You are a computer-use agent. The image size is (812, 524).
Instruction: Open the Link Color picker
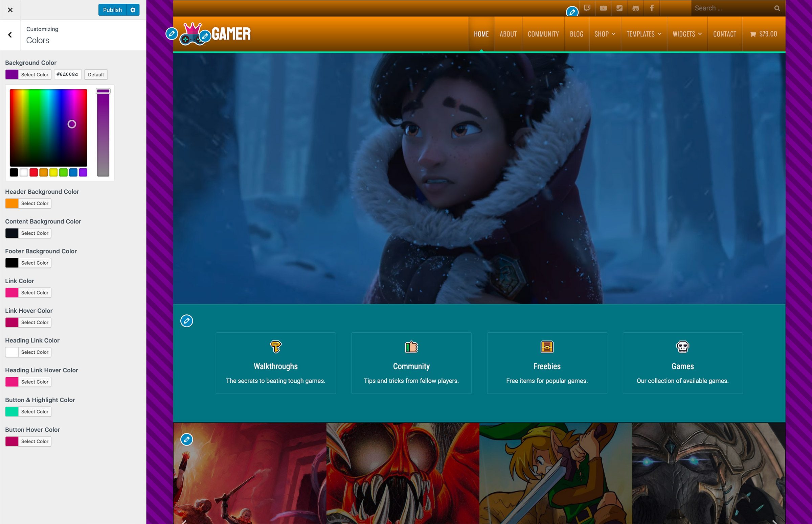tap(28, 293)
